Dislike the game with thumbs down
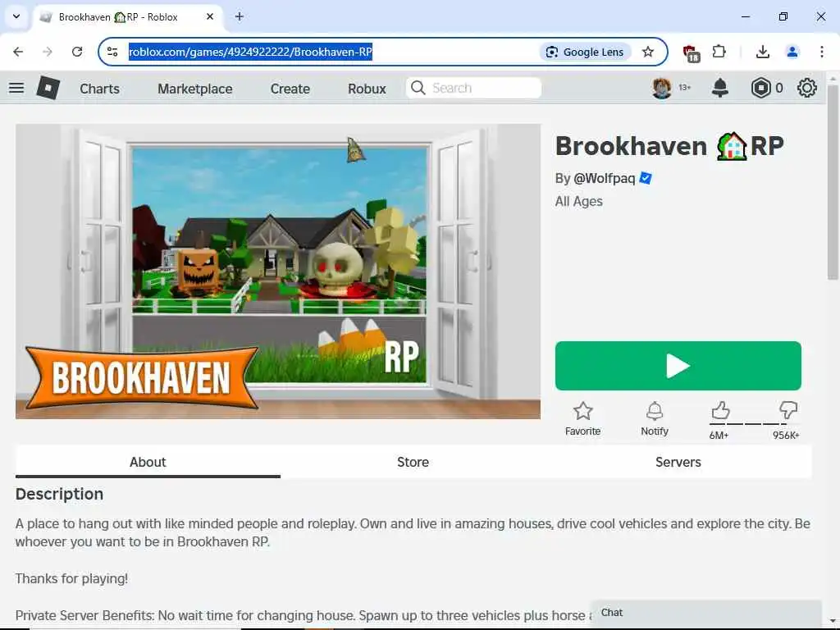Image resolution: width=840 pixels, height=630 pixels. click(x=788, y=411)
